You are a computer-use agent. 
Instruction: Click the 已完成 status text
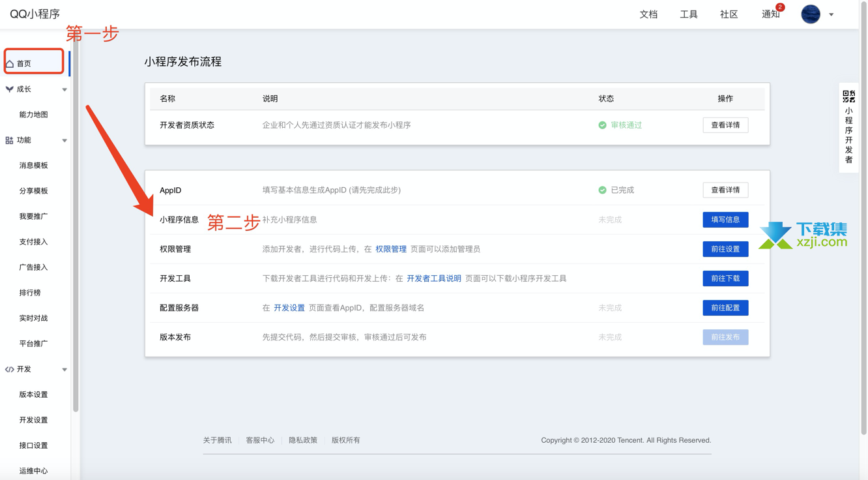[622, 190]
